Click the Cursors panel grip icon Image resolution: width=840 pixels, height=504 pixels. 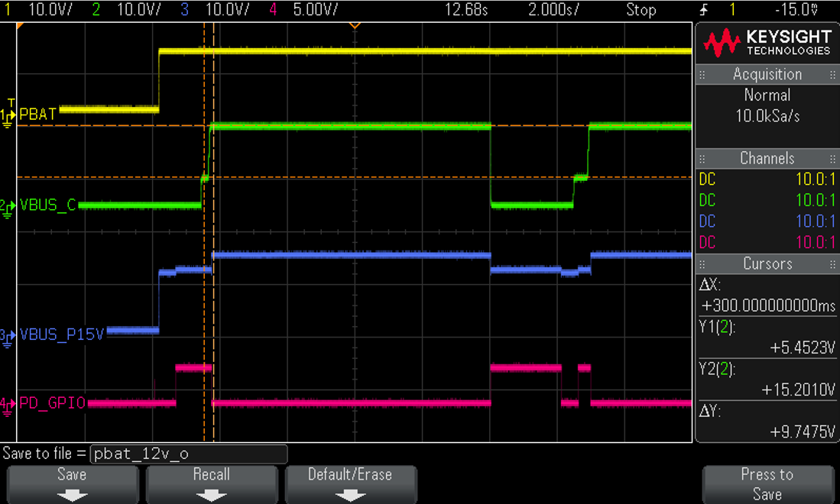coord(702,264)
